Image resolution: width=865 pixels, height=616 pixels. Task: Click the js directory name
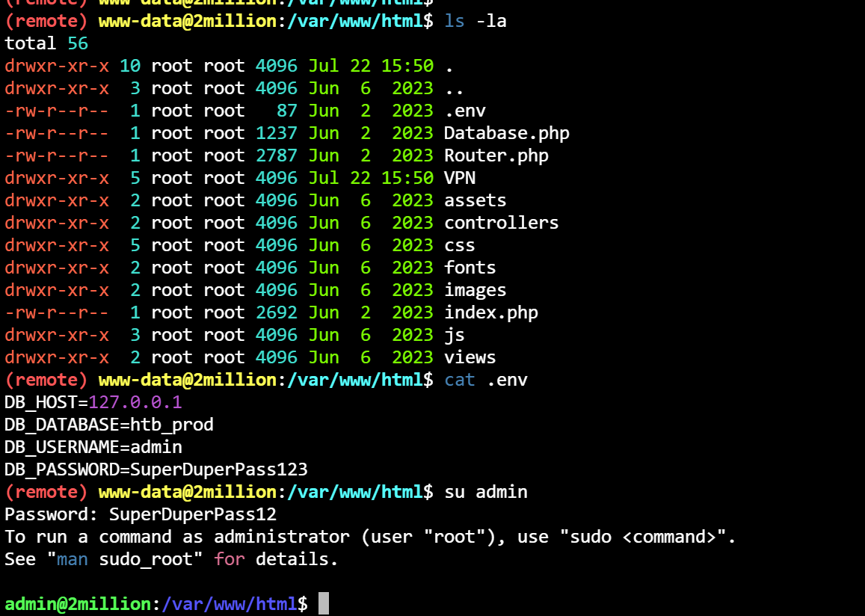(455, 335)
